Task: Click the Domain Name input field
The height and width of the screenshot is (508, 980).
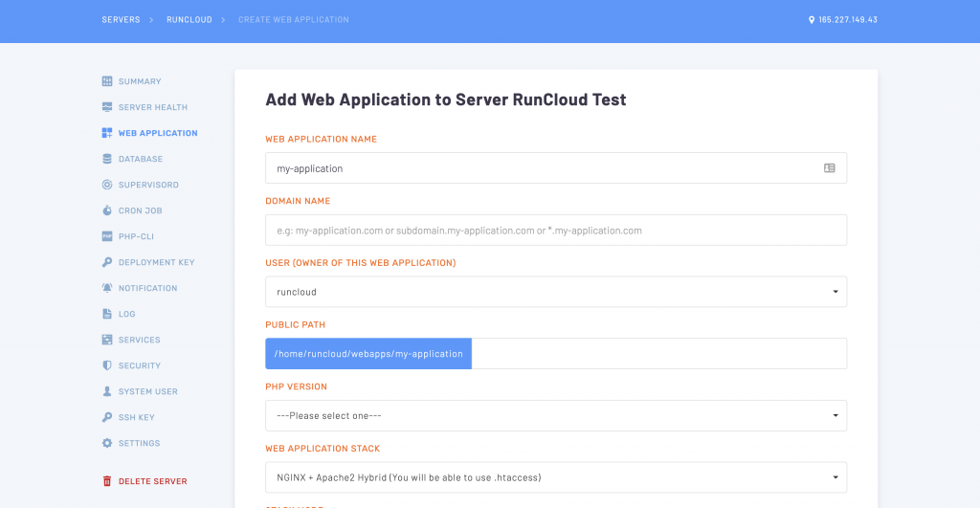Action: [x=556, y=230]
